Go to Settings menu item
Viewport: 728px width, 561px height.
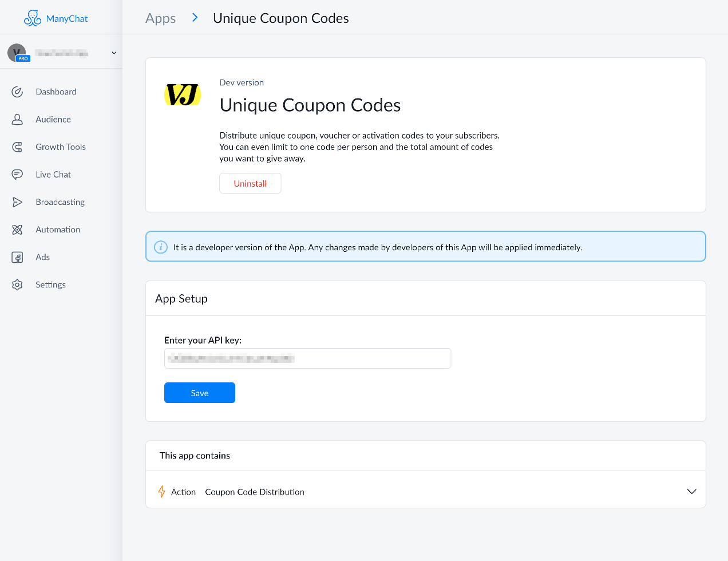[x=50, y=285]
